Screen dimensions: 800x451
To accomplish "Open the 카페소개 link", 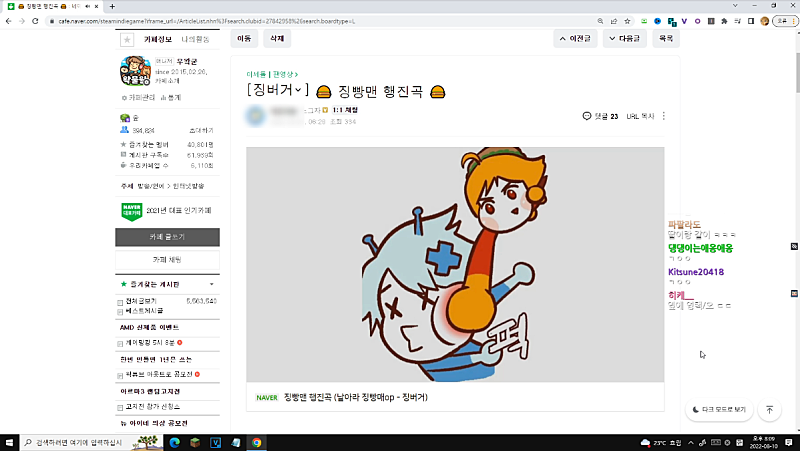I will 167,81.
